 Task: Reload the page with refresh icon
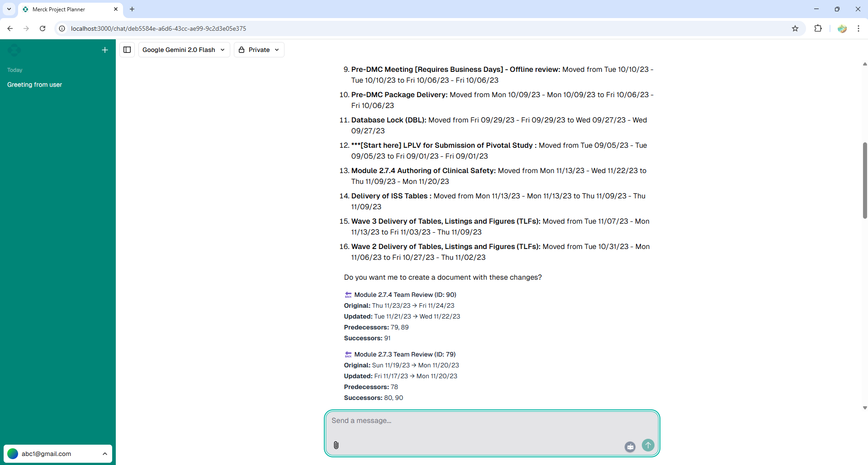click(x=43, y=28)
